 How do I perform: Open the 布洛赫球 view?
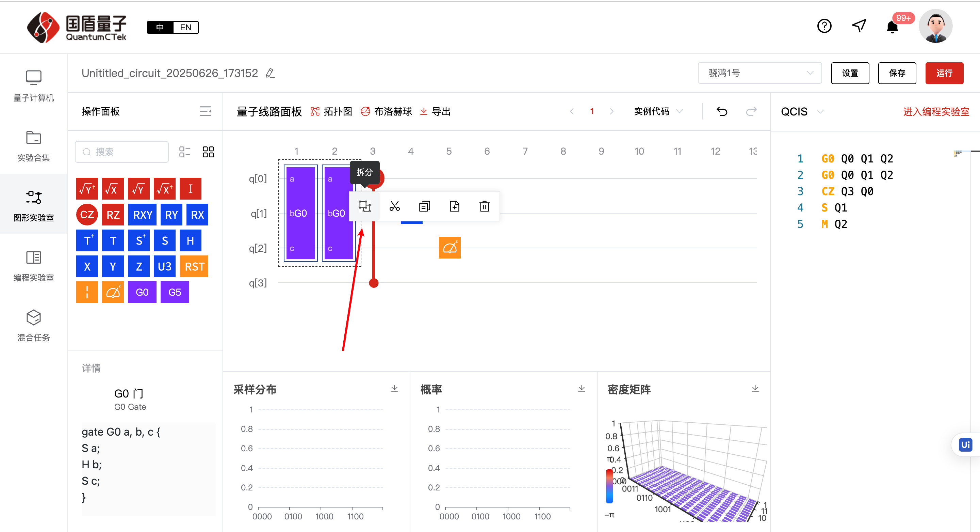(386, 112)
